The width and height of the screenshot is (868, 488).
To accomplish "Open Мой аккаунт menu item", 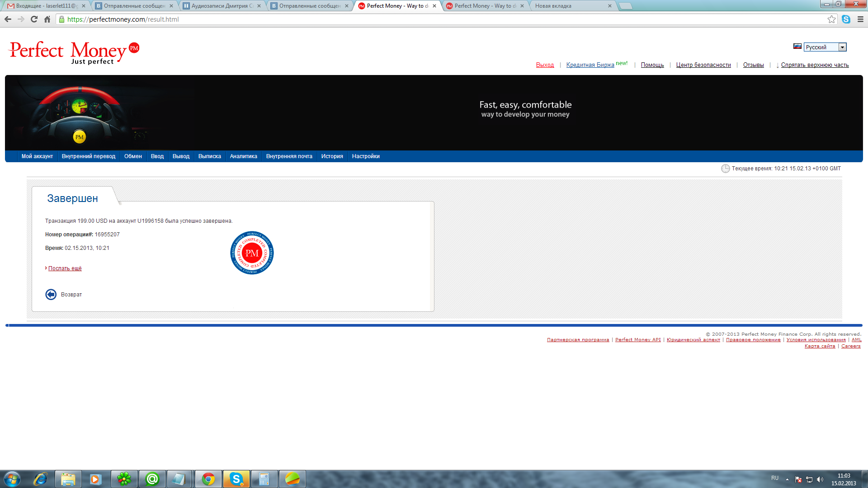I will [x=37, y=156].
